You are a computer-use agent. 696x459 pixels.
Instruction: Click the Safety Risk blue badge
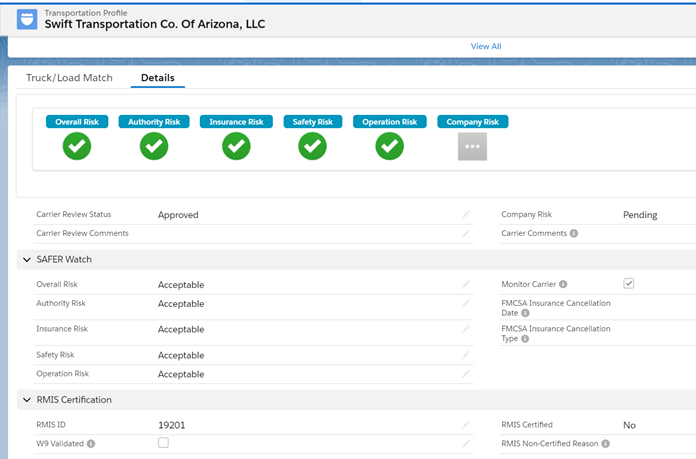312,122
